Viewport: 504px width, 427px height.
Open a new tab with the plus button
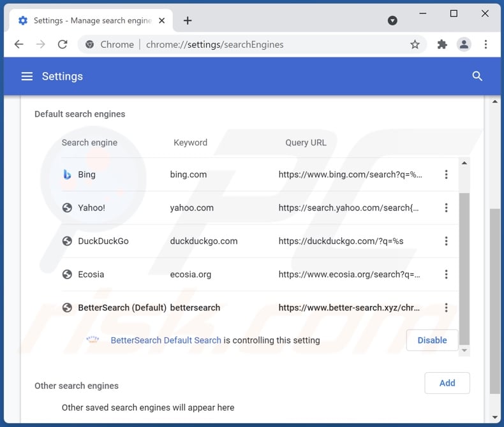coord(188,20)
